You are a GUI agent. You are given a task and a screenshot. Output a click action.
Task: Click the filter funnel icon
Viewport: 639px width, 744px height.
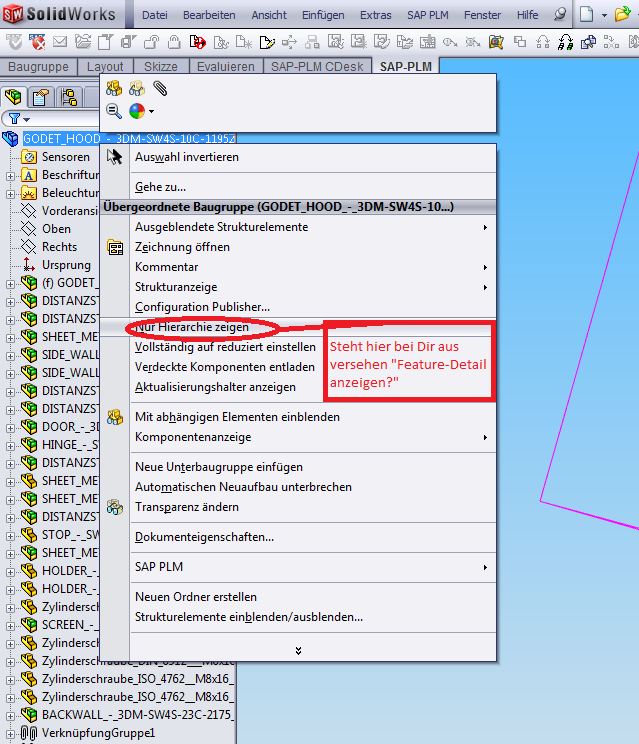coord(14,119)
